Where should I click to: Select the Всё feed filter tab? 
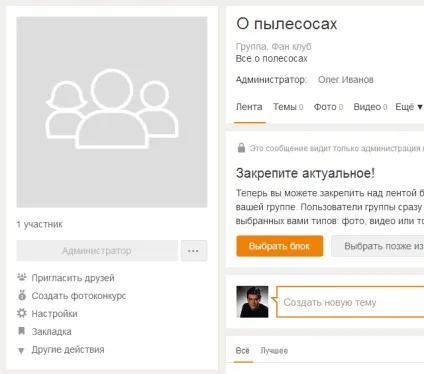tap(242, 351)
